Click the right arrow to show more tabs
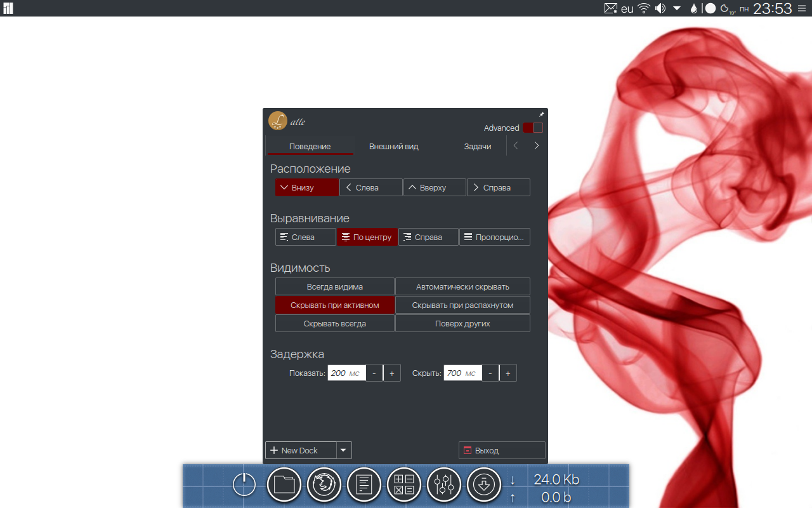This screenshot has width=812, height=508. [x=537, y=145]
